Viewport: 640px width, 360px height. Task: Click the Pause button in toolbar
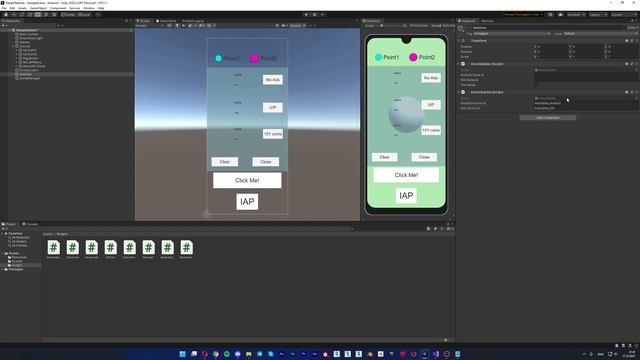click(x=314, y=15)
